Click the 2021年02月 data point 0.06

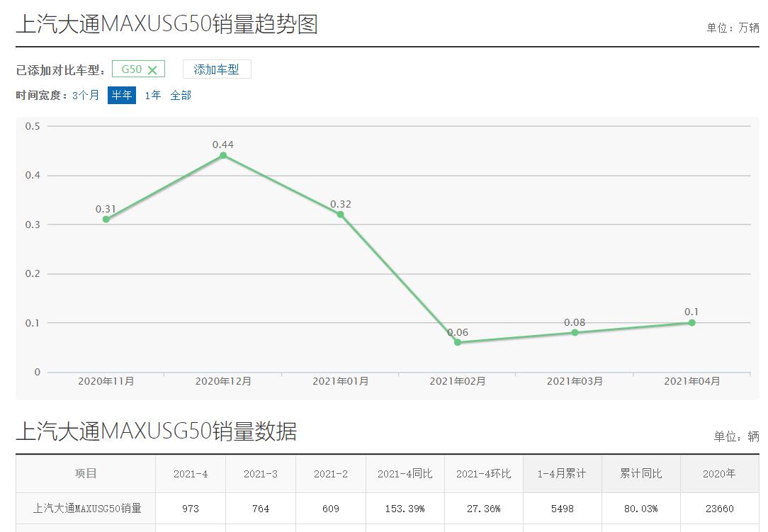point(458,342)
